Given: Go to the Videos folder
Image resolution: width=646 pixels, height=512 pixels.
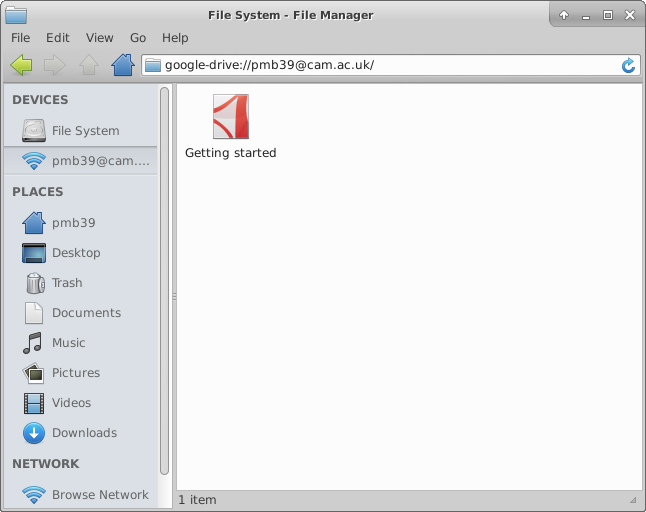Looking at the screenshot, I should click(71, 403).
